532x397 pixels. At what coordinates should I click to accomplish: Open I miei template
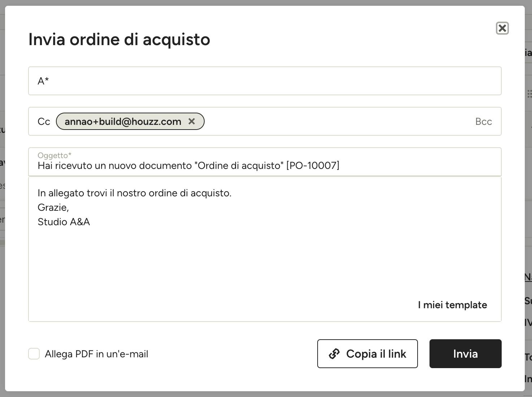[x=452, y=305]
